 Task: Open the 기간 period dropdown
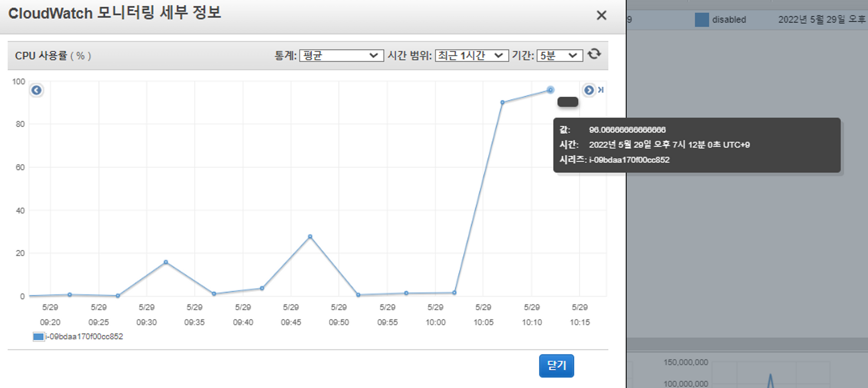[560, 56]
